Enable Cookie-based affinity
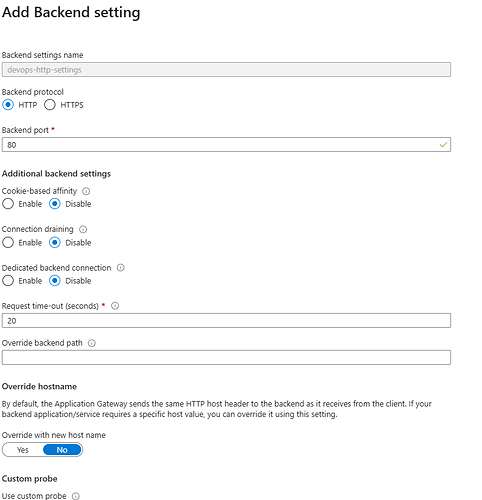Image resolution: width=482 pixels, height=500 pixels. coord(8,204)
